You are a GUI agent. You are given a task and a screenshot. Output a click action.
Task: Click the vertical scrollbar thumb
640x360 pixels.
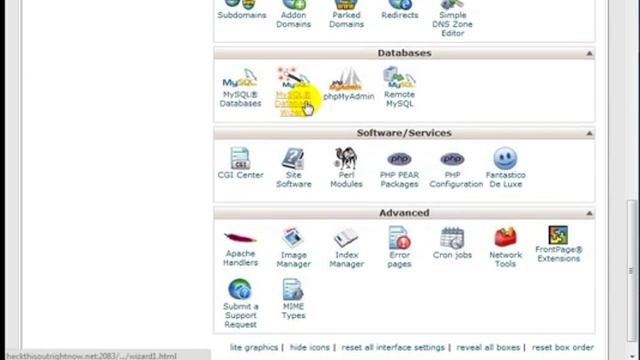(x=632, y=271)
